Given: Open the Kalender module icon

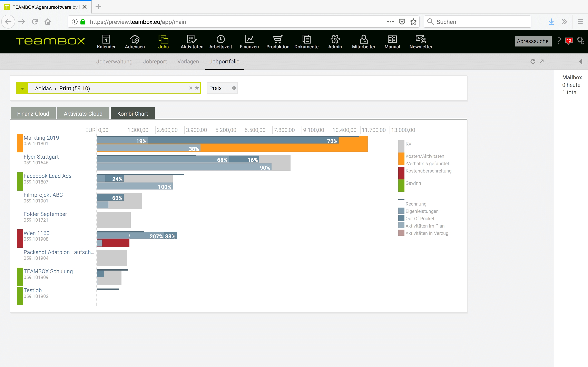Looking at the screenshot, I should [106, 39].
